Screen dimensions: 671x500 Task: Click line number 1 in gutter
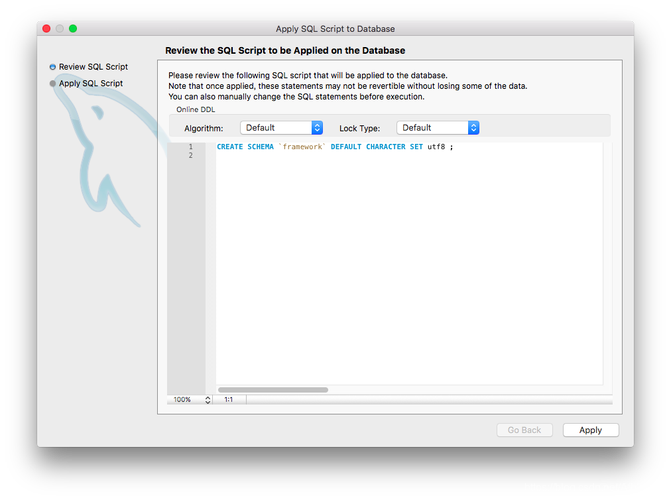click(190, 146)
